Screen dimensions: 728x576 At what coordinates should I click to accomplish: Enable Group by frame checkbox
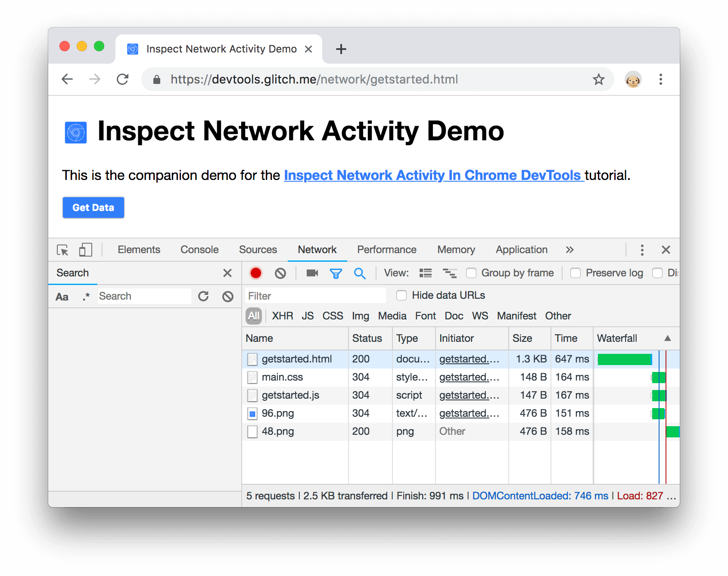point(471,273)
